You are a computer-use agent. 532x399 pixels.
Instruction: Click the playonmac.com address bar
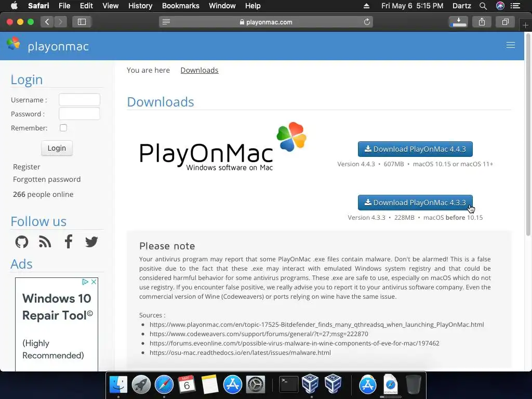tap(266, 22)
